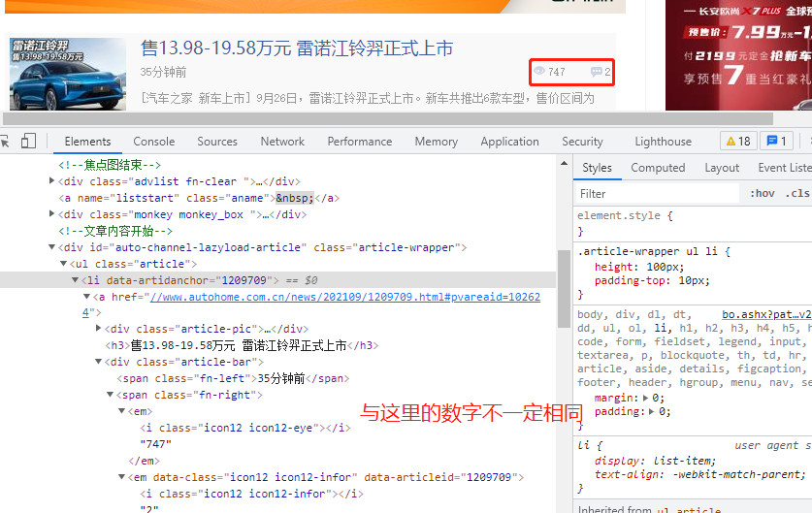Screen dimensions: 812x513
Task: Collapse the li data-artidanchor 1209709 node
Action: [75, 280]
